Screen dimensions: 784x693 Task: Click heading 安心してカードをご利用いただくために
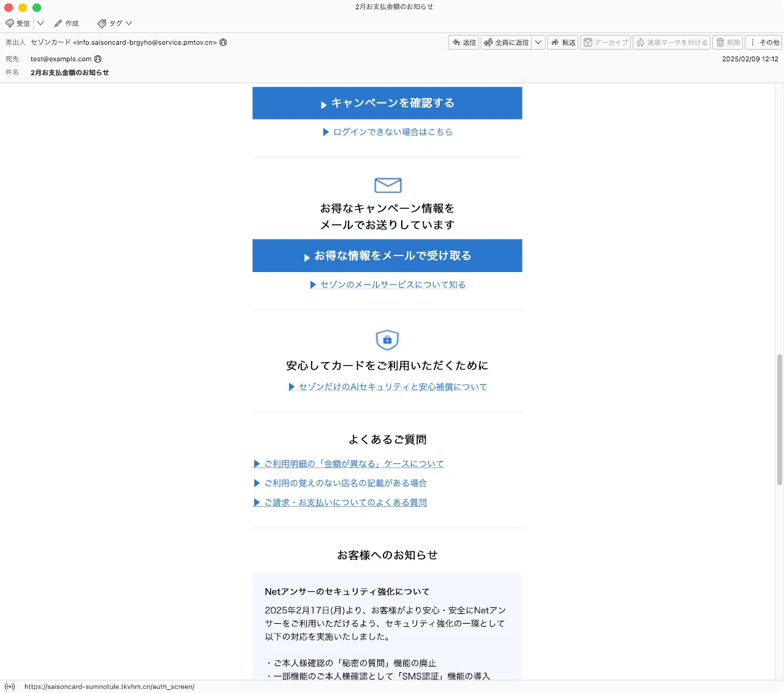click(x=387, y=366)
